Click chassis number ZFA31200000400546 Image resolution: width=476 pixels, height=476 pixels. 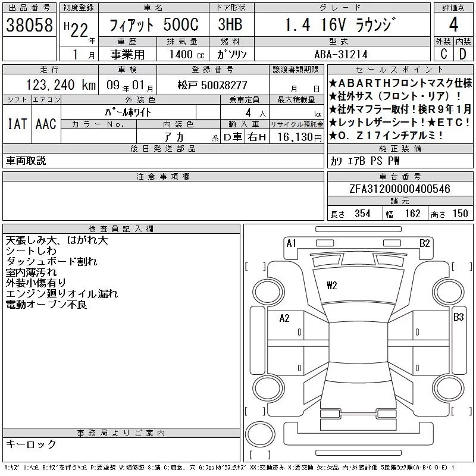(x=400, y=189)
